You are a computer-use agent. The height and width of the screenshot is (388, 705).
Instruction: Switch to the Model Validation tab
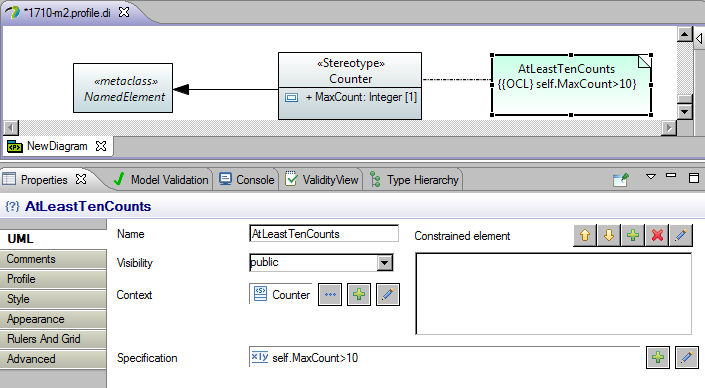(x=161, y=180)
